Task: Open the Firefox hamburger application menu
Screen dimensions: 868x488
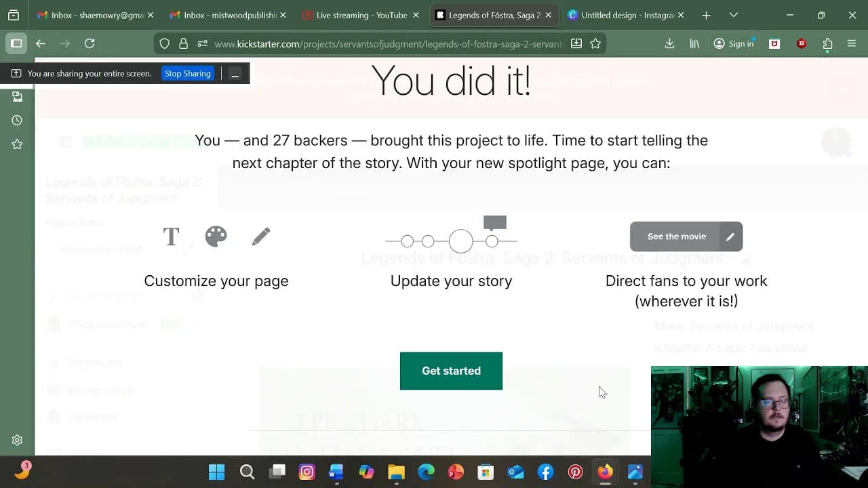Action: click(852, 43)
